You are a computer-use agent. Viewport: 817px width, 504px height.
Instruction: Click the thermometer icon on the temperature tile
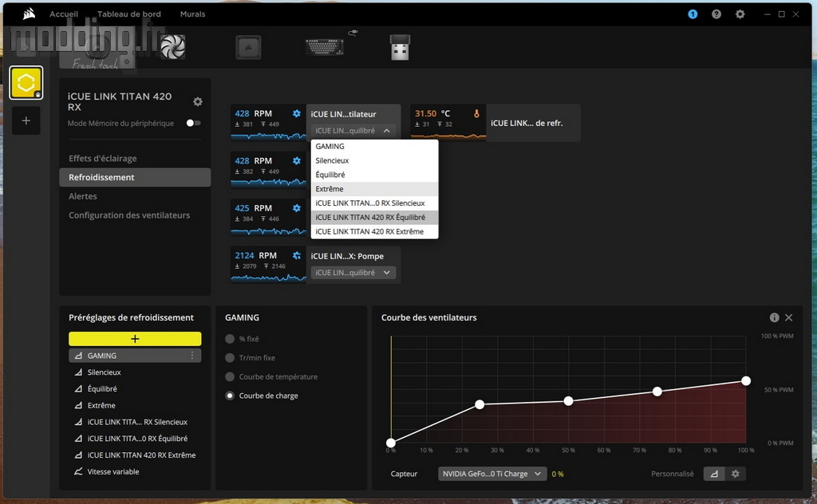tap(476, 113)
